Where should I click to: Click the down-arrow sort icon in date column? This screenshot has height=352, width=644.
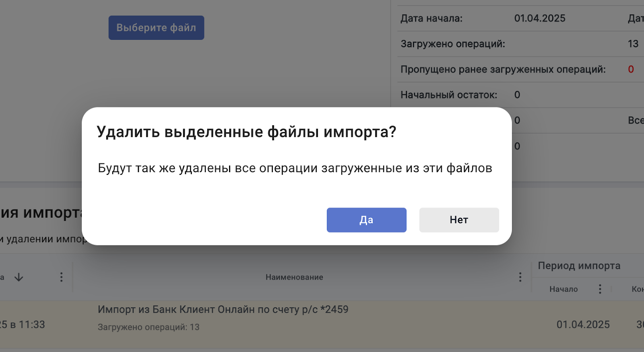point(19,277)
